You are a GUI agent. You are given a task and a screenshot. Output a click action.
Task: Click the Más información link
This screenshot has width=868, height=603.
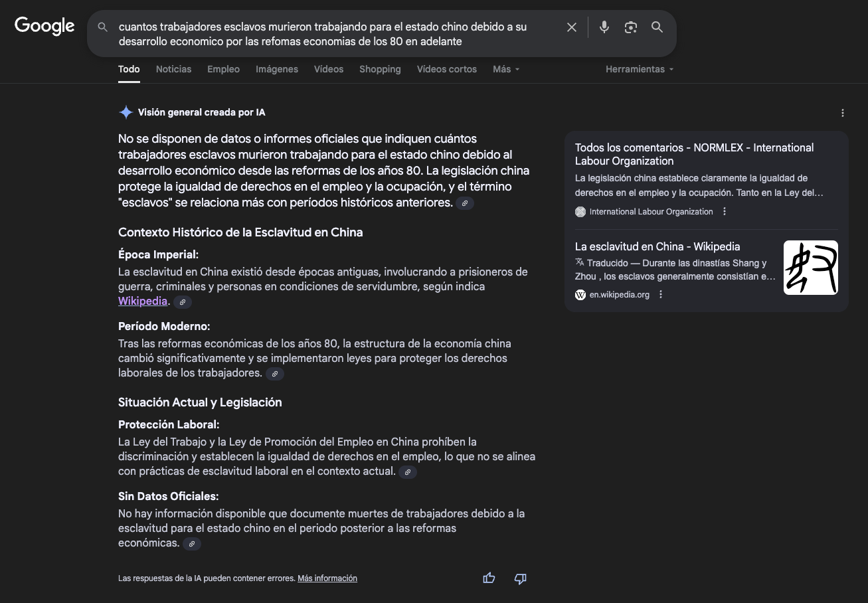[x=327, y=578]
